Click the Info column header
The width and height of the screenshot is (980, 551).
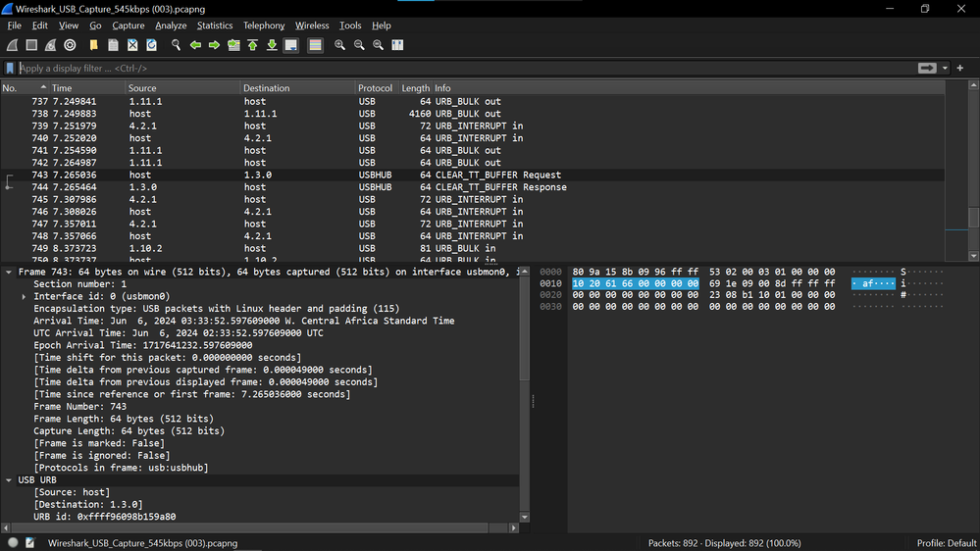688,88
